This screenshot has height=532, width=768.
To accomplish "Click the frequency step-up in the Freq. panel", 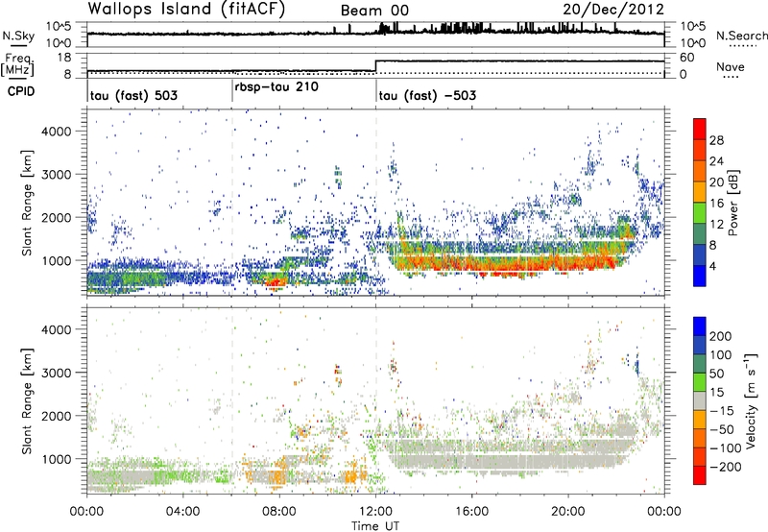I will pyautogui.click(x=376, y=66).
